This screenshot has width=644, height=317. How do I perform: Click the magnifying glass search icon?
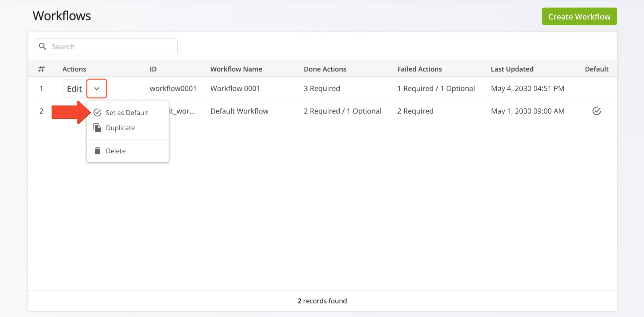coord(42,47)
